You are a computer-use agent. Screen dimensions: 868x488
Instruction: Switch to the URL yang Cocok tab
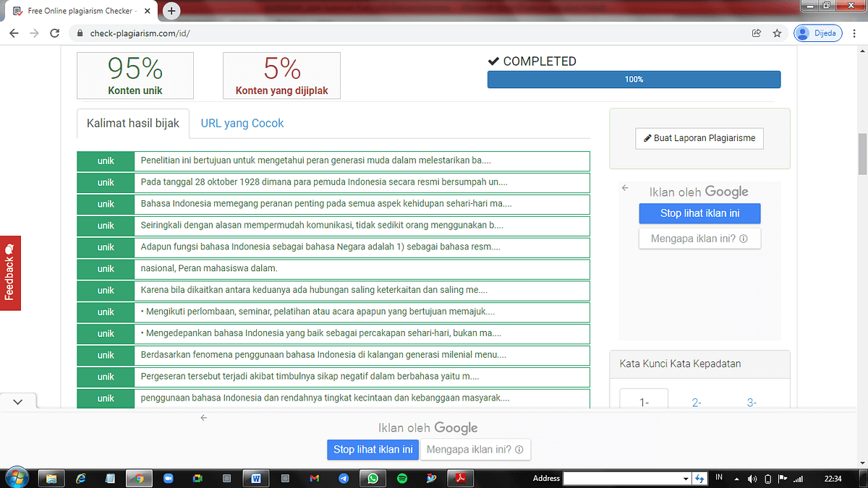(x=242, y=124)
